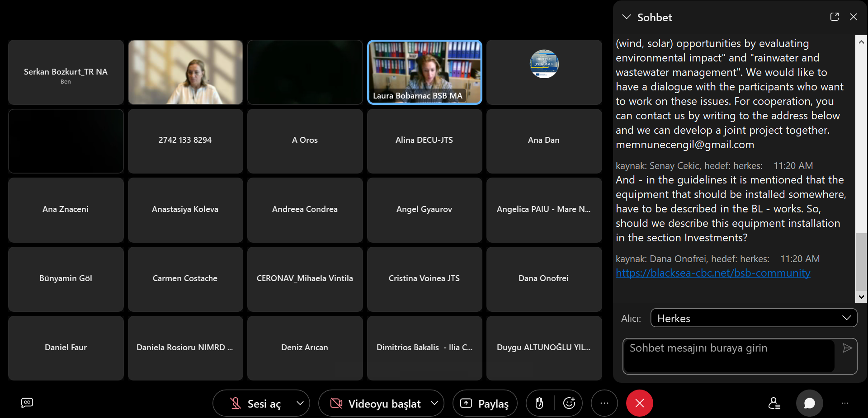Click the Paylaş share button
868x418 pixels.
(485, 403)
